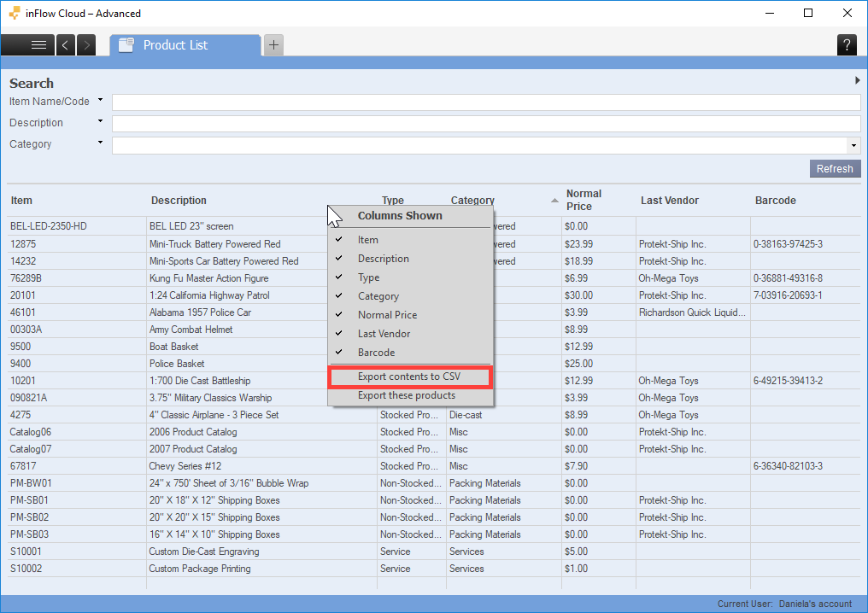Click the forward navigation arrow
Viewport: 868px width, 613px height.
[x=86, y=45]
